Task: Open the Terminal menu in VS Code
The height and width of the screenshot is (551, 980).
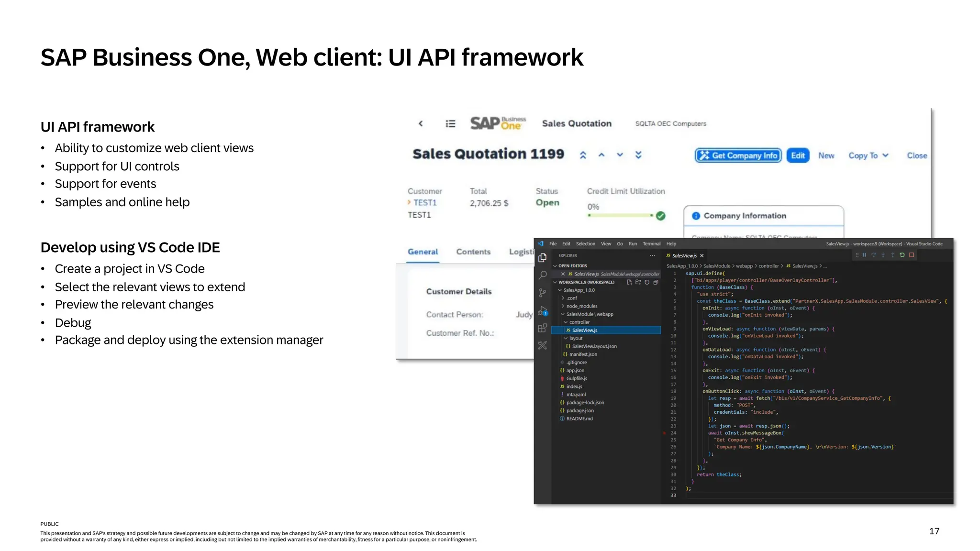Action: pos(651,244)
